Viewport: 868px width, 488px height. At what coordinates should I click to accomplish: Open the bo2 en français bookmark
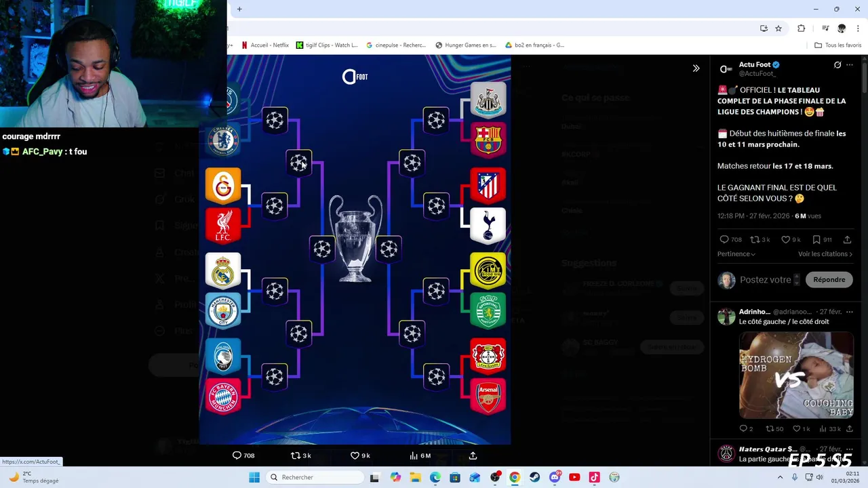click(535, 45)
